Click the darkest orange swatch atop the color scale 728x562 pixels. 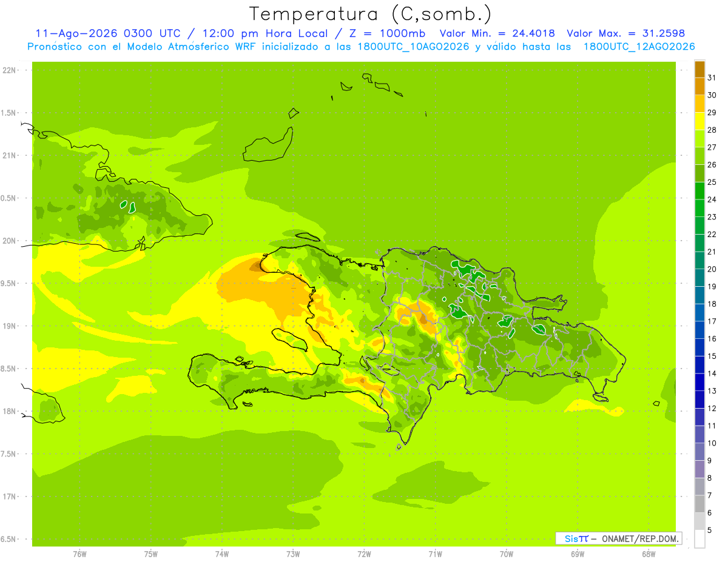pyautogui.click(x=699, y=69)
